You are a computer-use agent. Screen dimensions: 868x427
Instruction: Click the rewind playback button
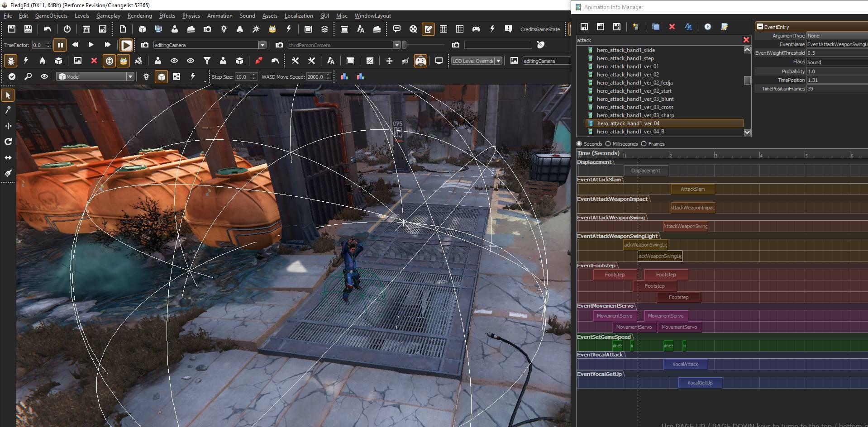pos(75,45)
